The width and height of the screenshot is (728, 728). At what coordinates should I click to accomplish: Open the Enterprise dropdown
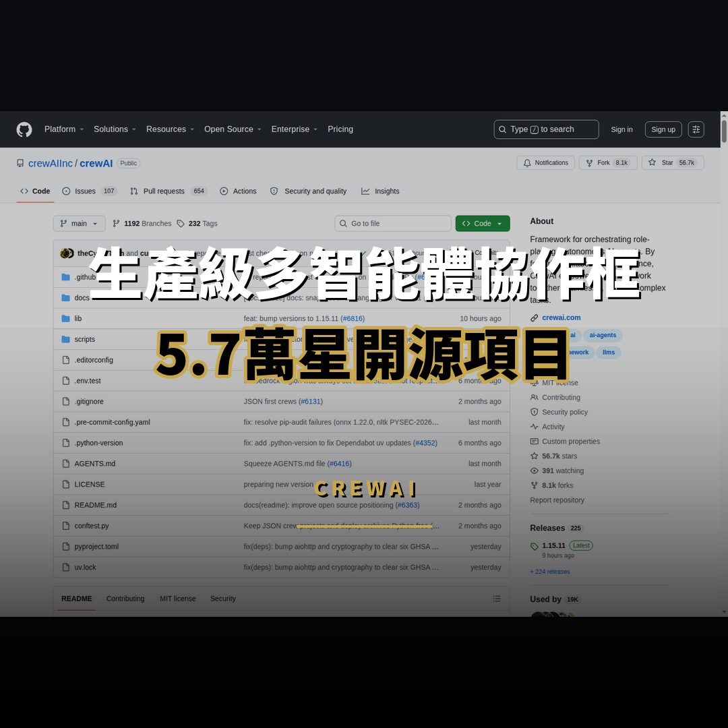(x=295, y=129)
